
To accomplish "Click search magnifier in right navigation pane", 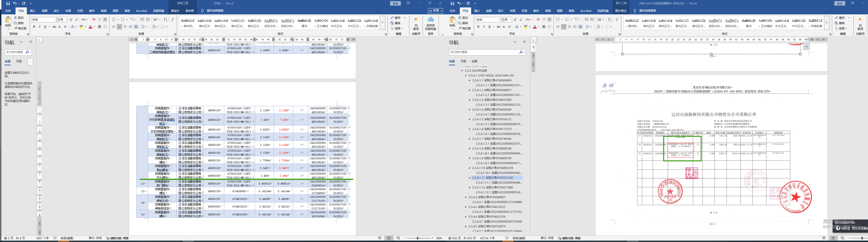I will pos(521,52).
